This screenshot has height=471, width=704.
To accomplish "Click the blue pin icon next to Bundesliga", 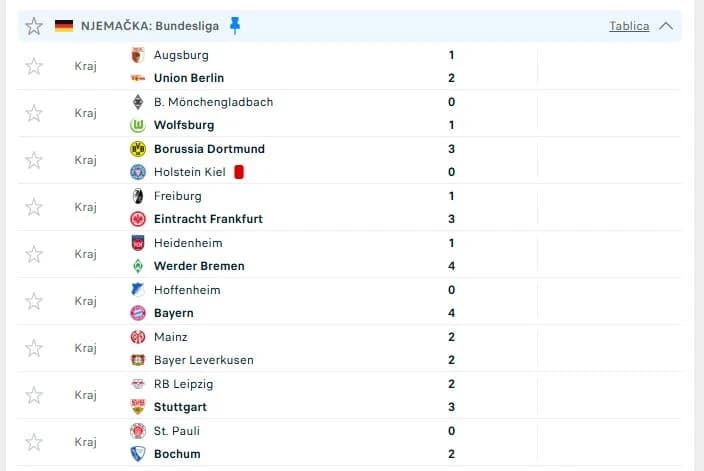I will (x=234, y=26).
